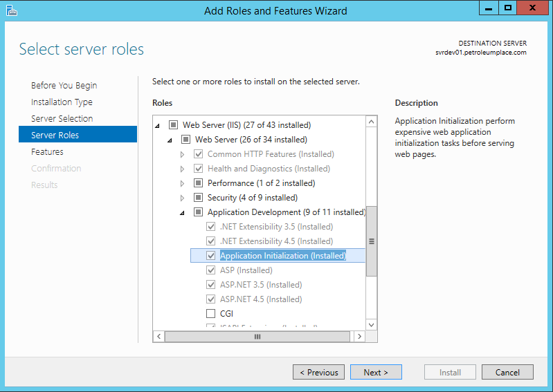Click the wizard icon in title bar
This screenshot has height=392, width=553.
point(12,10)
